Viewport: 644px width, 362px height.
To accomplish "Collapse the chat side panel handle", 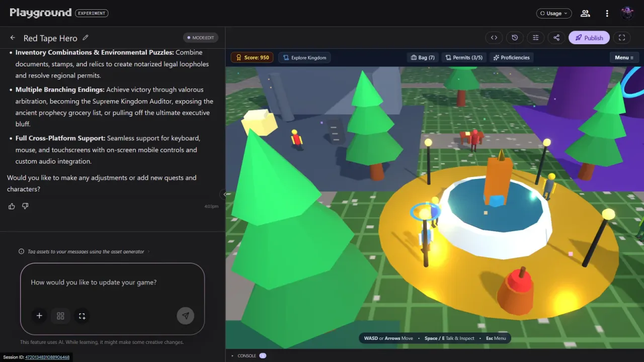I will [223, 194].
